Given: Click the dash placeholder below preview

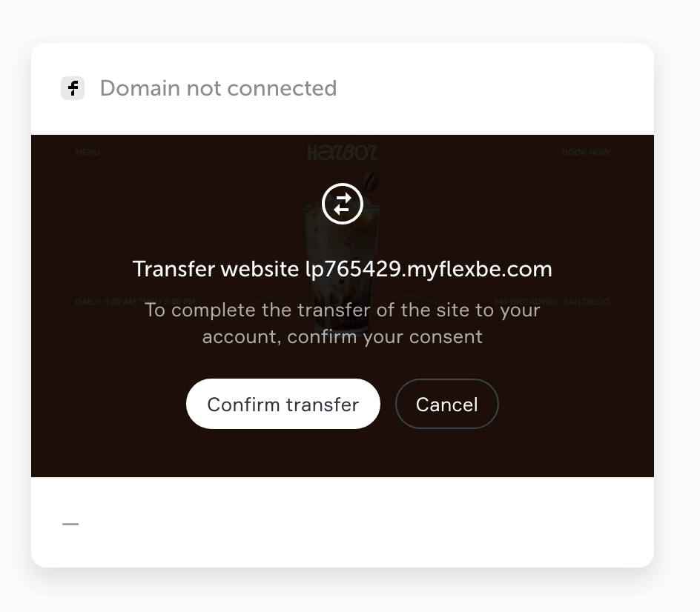Looking at the screenshot, I should coord(70,524).
